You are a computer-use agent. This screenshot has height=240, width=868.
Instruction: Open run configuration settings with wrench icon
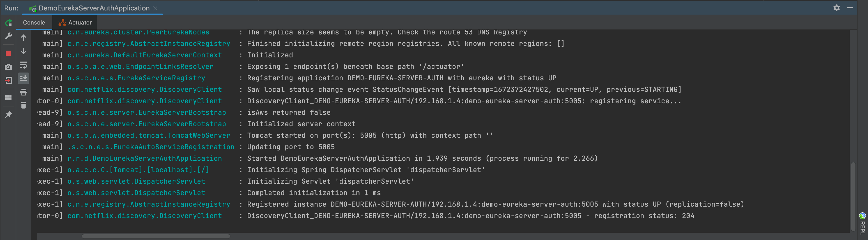pos(9,36)
